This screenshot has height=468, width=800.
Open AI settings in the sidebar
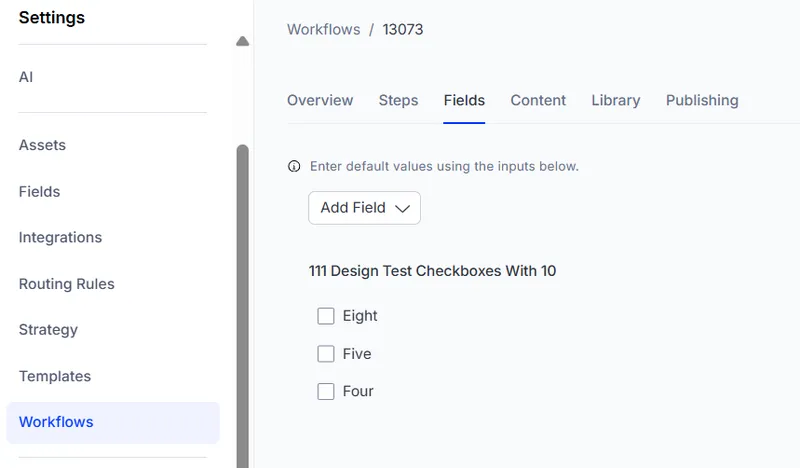(x=26, y=77)
